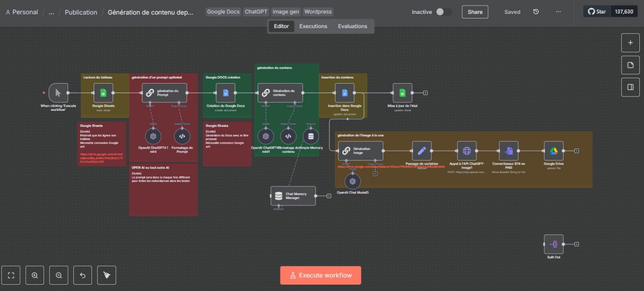The height and width of the screenshot is (291, 644).
Task: Click the Share button
Action: (475, 12)
